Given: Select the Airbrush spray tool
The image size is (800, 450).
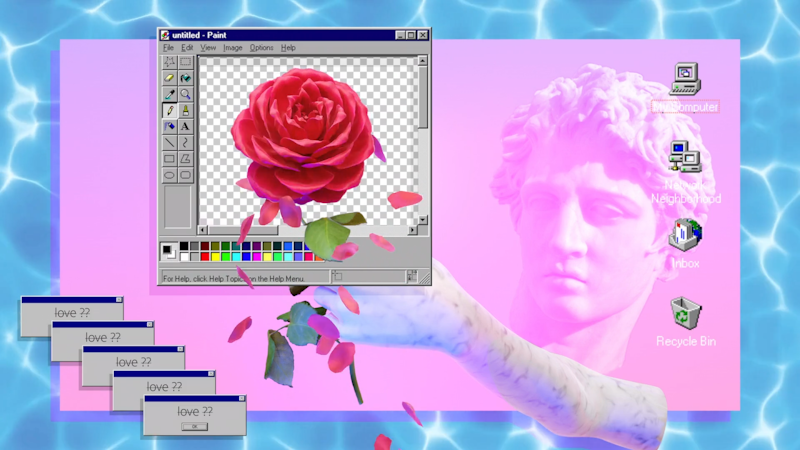Looking at the screenshot, I should click(x=169, y=127).
